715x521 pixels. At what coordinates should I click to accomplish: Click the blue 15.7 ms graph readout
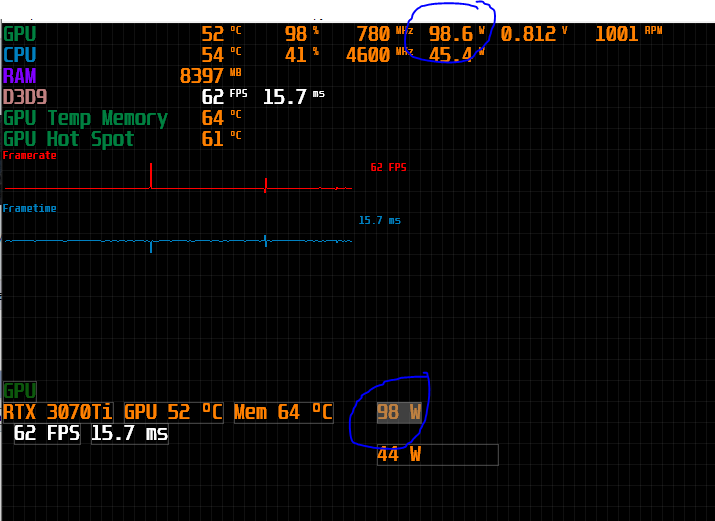(x=379, y=220)
